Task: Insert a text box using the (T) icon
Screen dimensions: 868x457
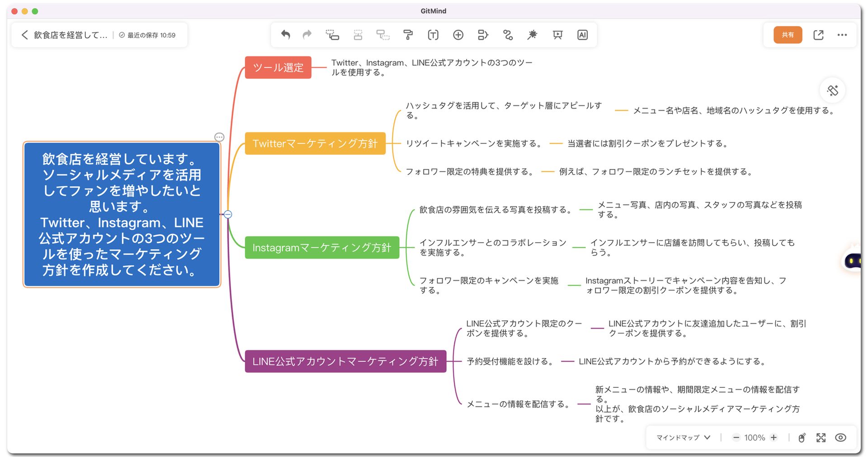Action: [x=433, y=35]
